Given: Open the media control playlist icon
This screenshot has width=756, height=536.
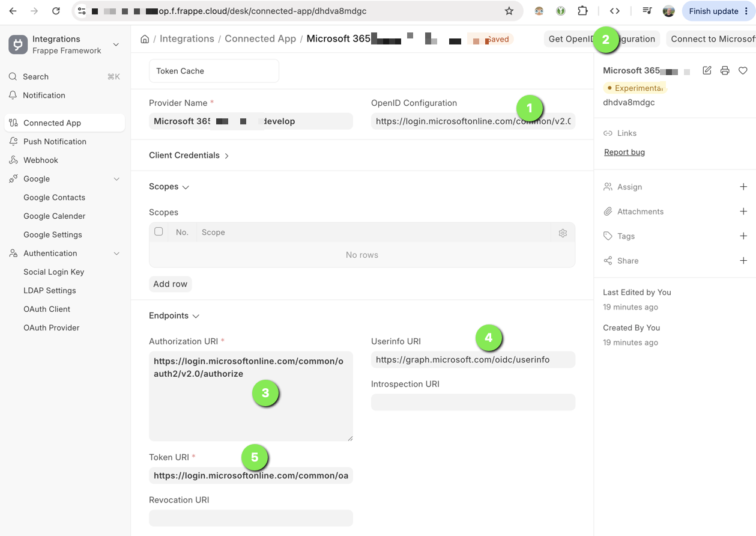Looking at the screenshot, I should (x=647, y=11).
